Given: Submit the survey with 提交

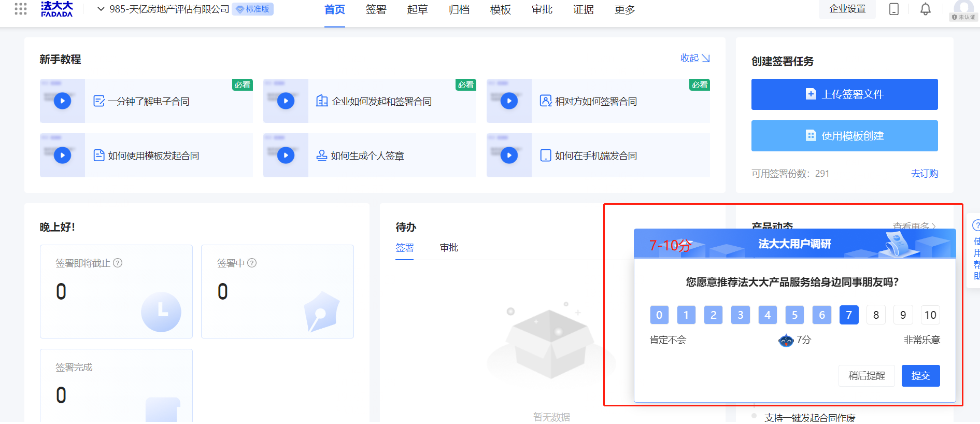Looking at the screenshot, I should [x=921, y=376].
